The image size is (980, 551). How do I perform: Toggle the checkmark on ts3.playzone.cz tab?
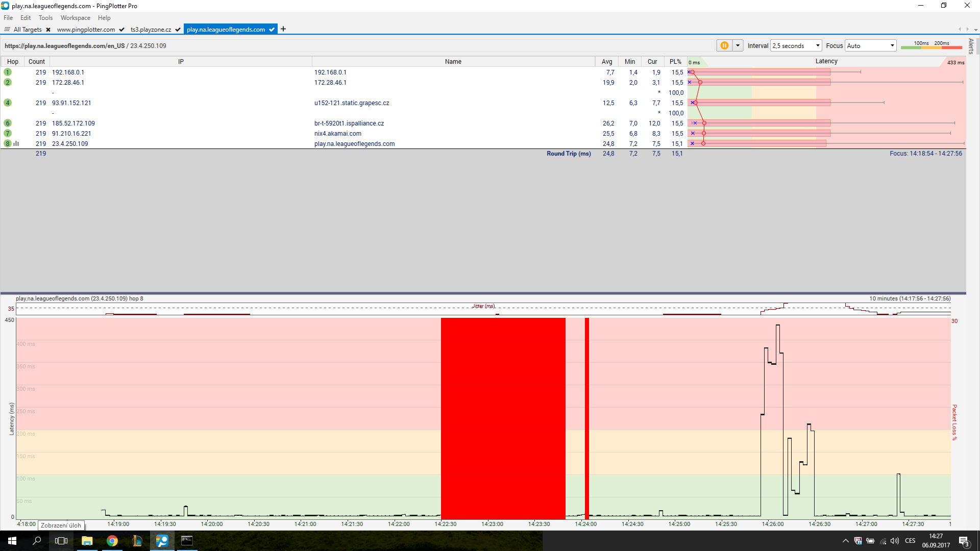[x=178, y=30]
